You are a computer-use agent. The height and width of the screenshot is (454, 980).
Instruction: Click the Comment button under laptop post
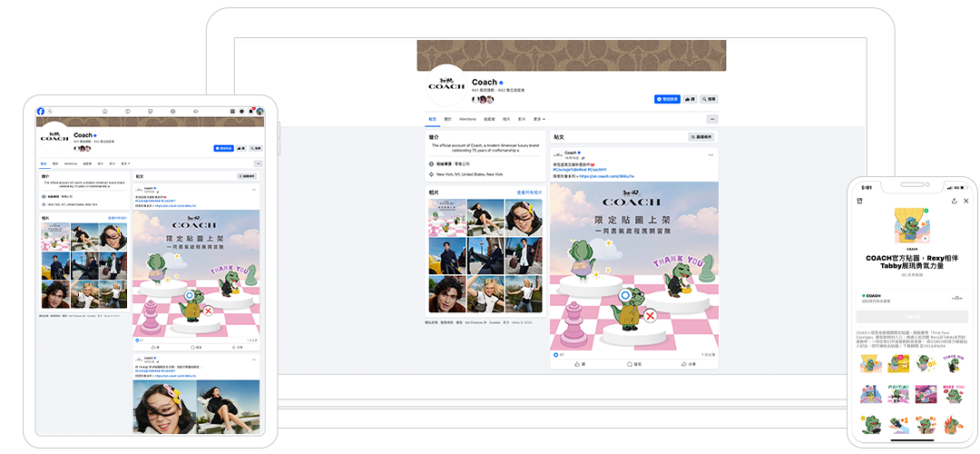[x=633, y=363]
